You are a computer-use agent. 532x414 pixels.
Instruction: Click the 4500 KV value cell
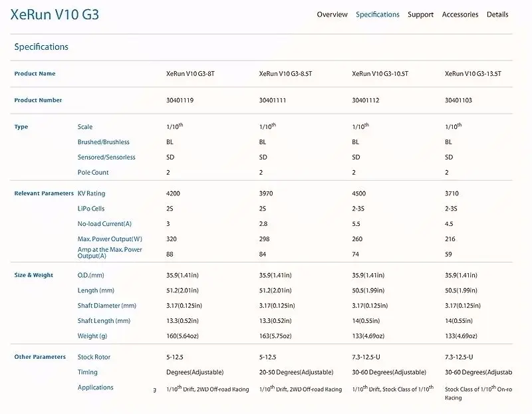tap(358, 193)
